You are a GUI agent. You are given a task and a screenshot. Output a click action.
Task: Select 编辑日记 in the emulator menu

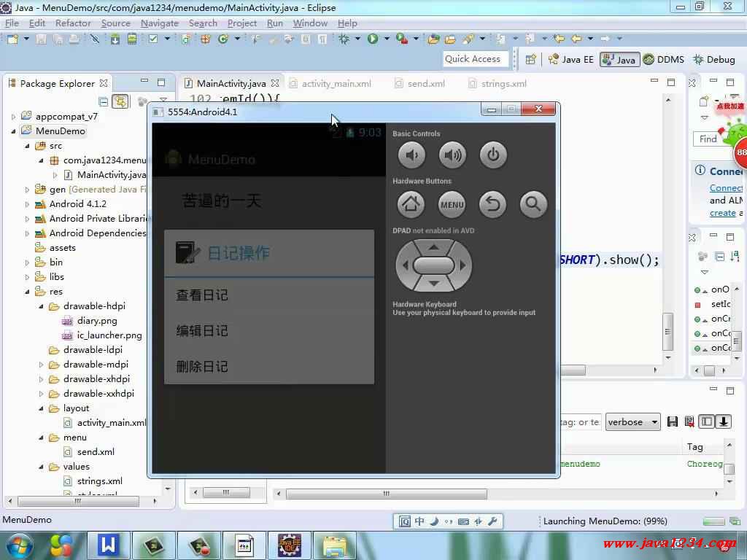(x=269, y=331)
